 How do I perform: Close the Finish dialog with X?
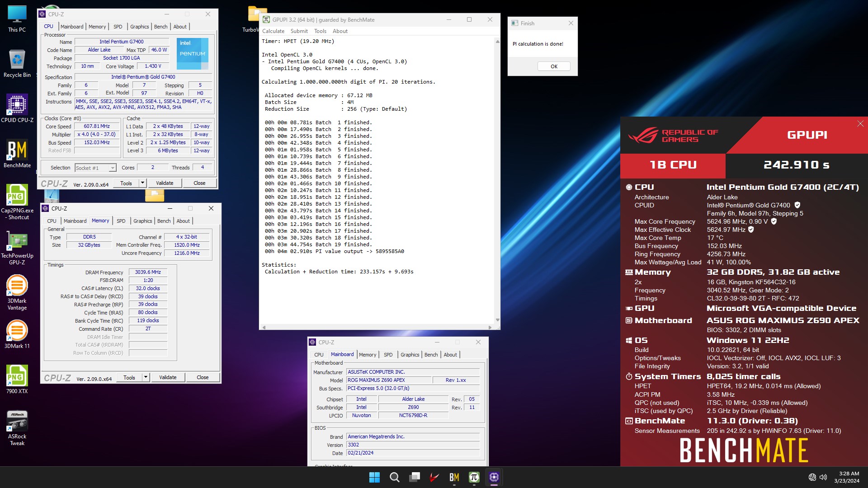[571, 23]
